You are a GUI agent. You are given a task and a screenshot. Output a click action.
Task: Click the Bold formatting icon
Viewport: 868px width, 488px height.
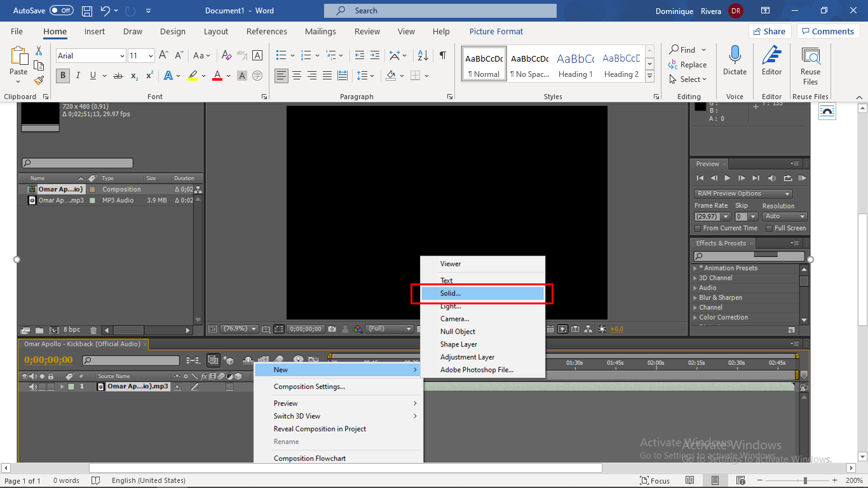pos(62,76)
